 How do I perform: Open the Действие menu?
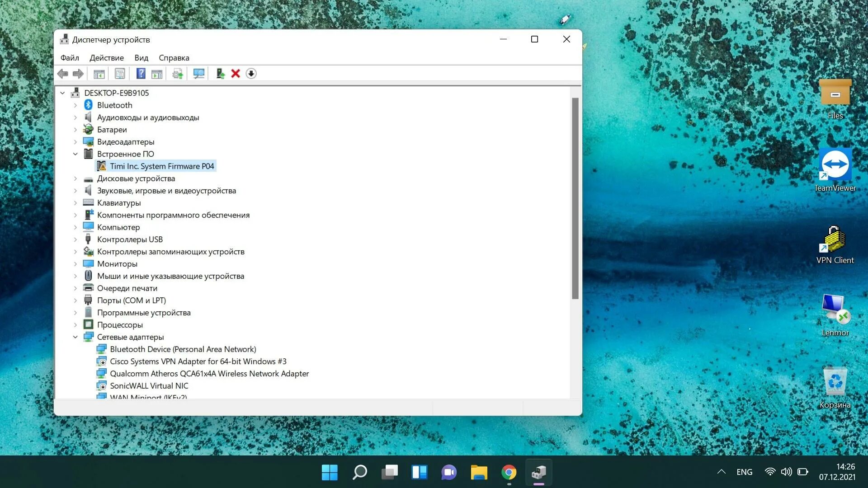(x=106, y=58)
